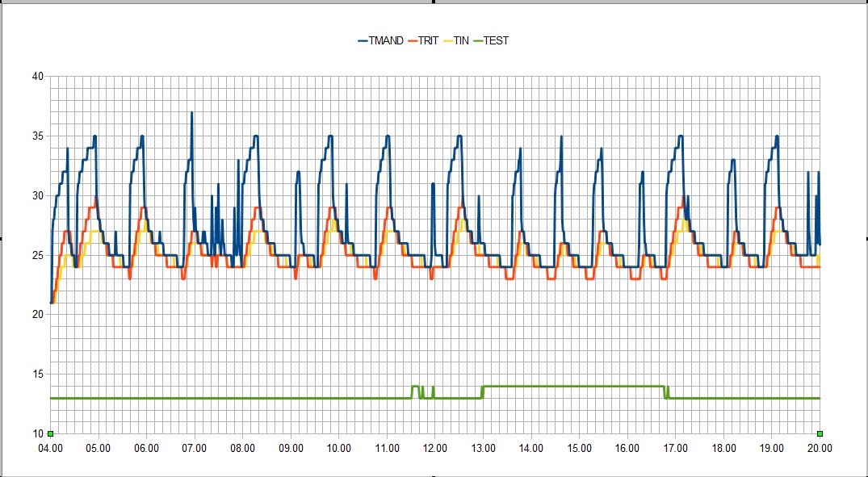This screenshot has width=868, height=477.
Task: Click the green handle at bottom-right of axis
Action: coord(820,433)
